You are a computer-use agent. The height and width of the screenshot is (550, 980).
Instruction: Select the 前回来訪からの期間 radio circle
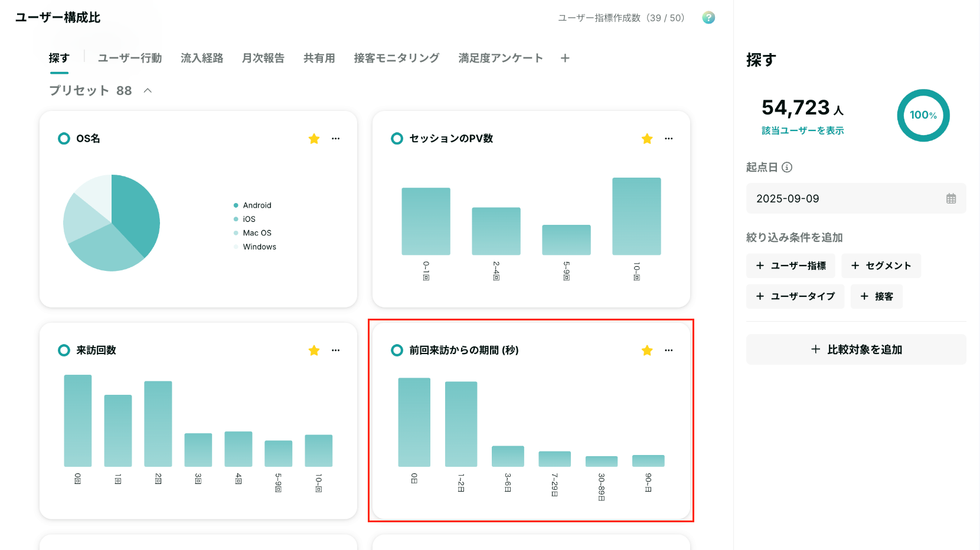[397, 351]
